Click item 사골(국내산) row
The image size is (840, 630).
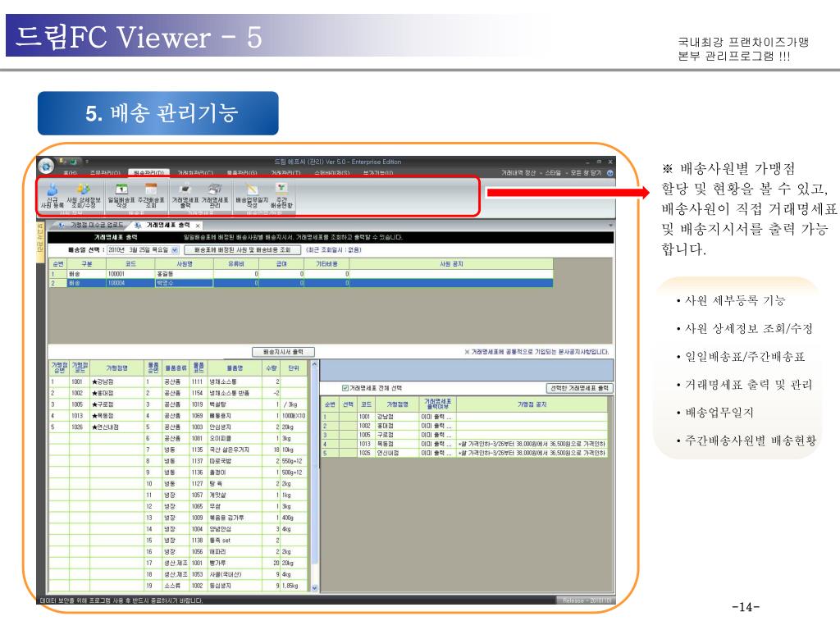pos(226,574)
